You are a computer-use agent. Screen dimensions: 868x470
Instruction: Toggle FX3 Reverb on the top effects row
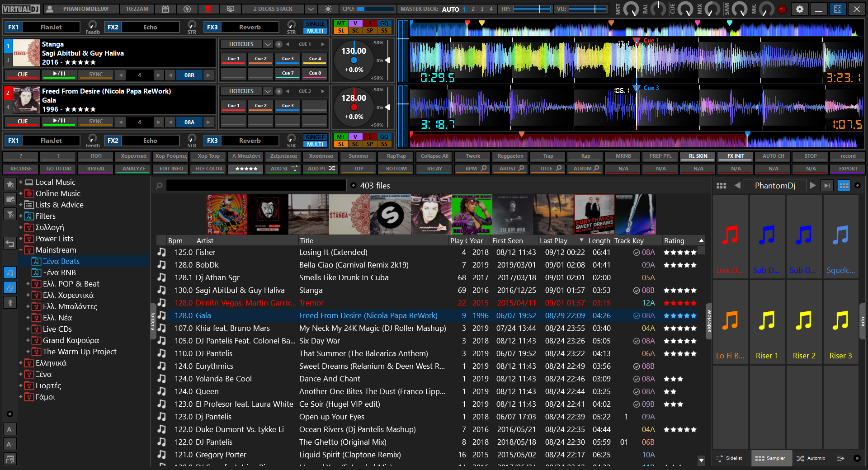coord(212,27)
